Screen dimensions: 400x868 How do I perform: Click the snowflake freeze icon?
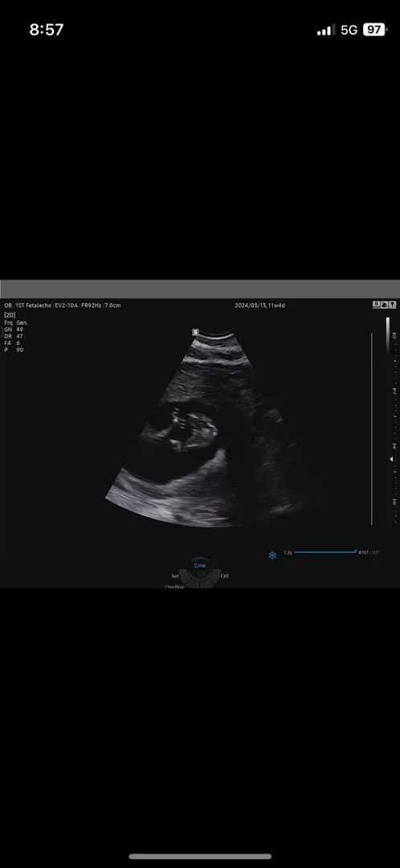click(272, 555)
